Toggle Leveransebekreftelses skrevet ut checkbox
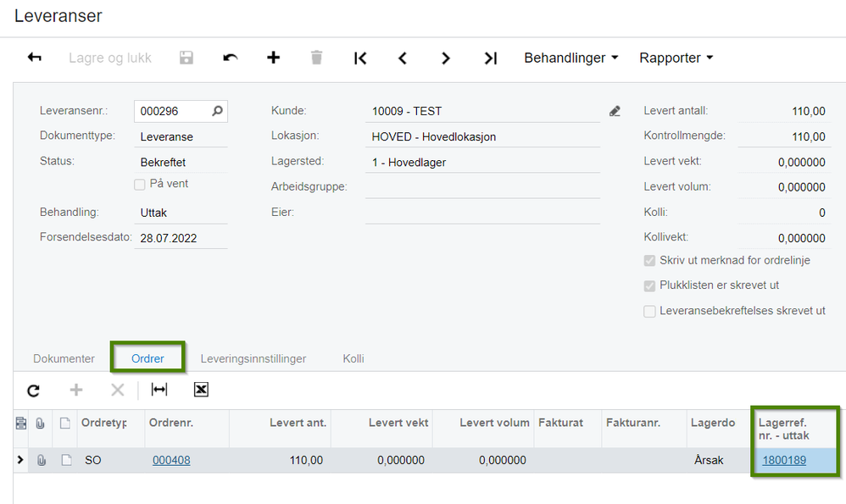 pos(649,311)
